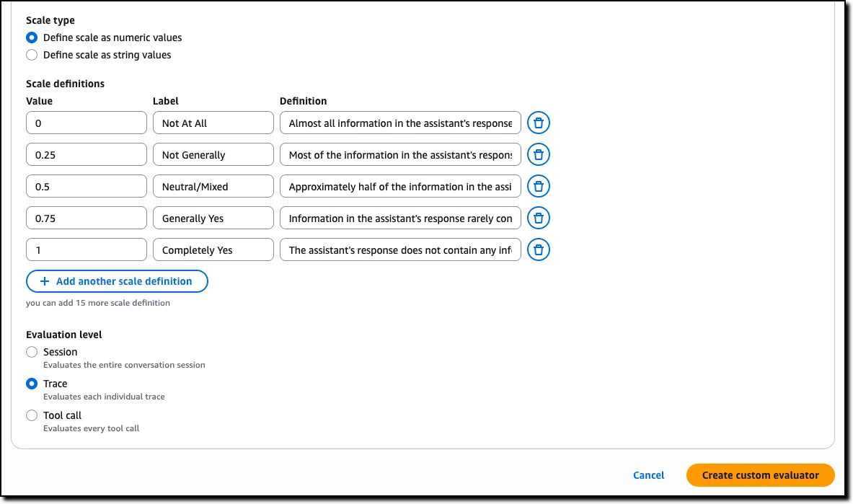The width and height of the screenshot is (853, 504).
Task: Select the Trace evaluation level
Action: (x=32, y=384)
